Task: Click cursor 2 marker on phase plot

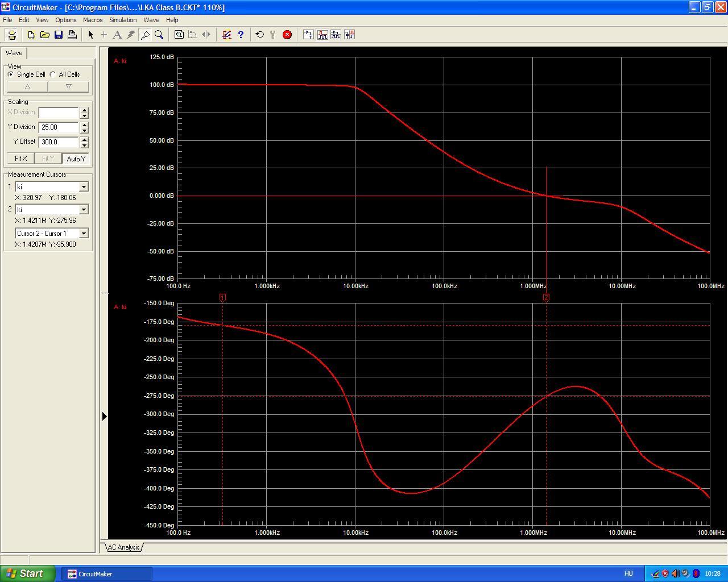Action: [547, 297]
